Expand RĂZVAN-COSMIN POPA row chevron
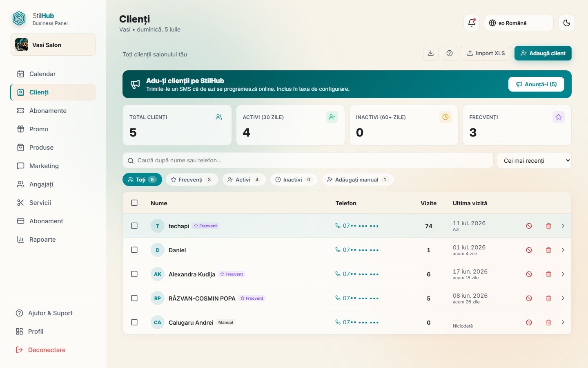 coord(563,298)
